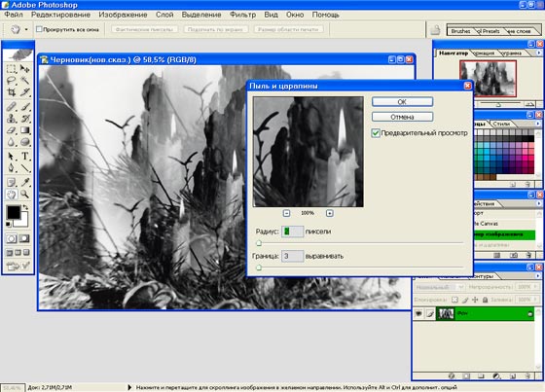Open Hand tool preset dropdown arrow
The width and height of the screenshot is (545, 392).
click(26, 29)
